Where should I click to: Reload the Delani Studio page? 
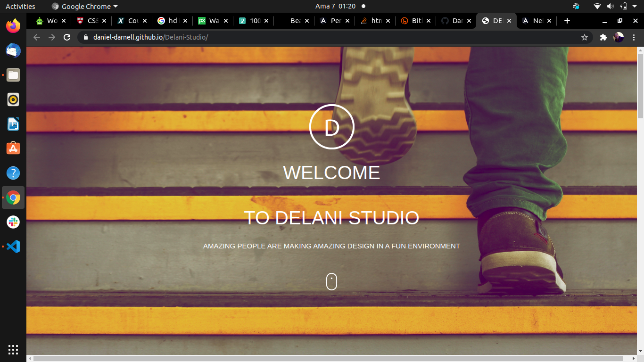click(x=67, y=37)
